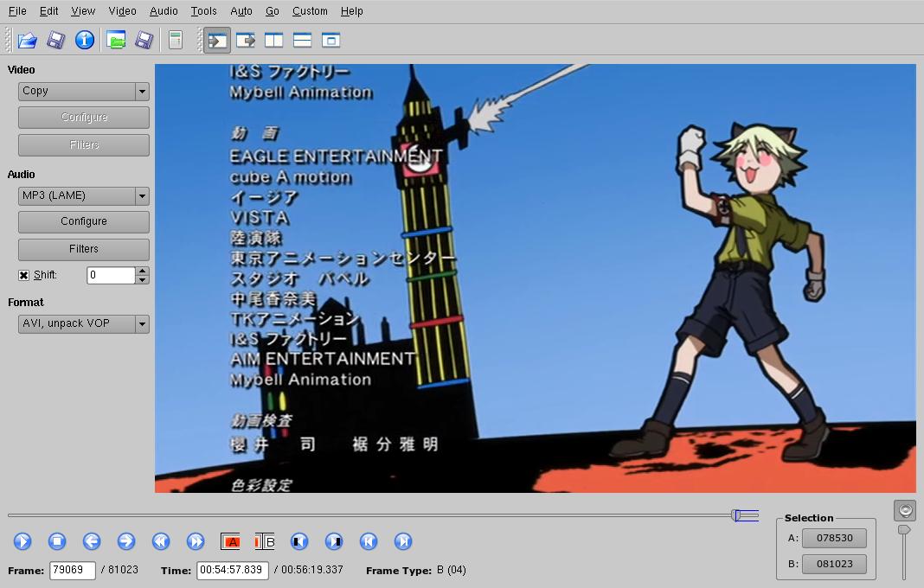Show file information with the blue info icon
The width and height of the screenshot is (924, 588).
(x=85, y=40)
